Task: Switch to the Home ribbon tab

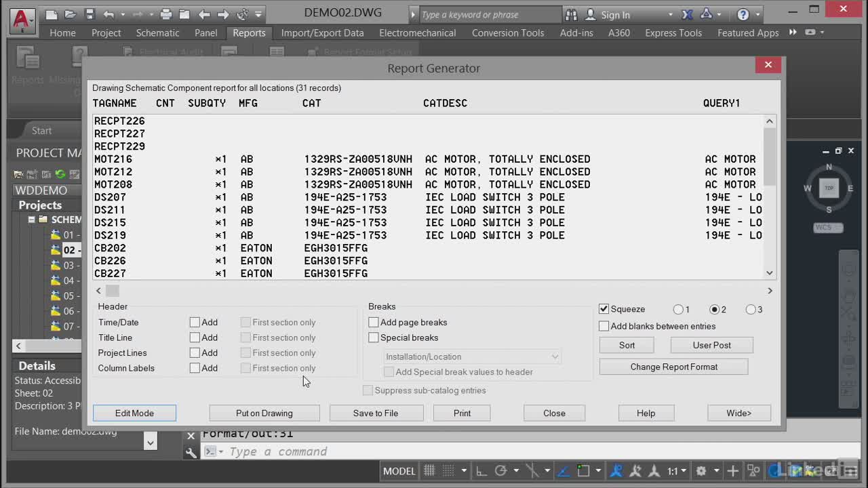Action: pyautogui.click(x=62, y=33)
